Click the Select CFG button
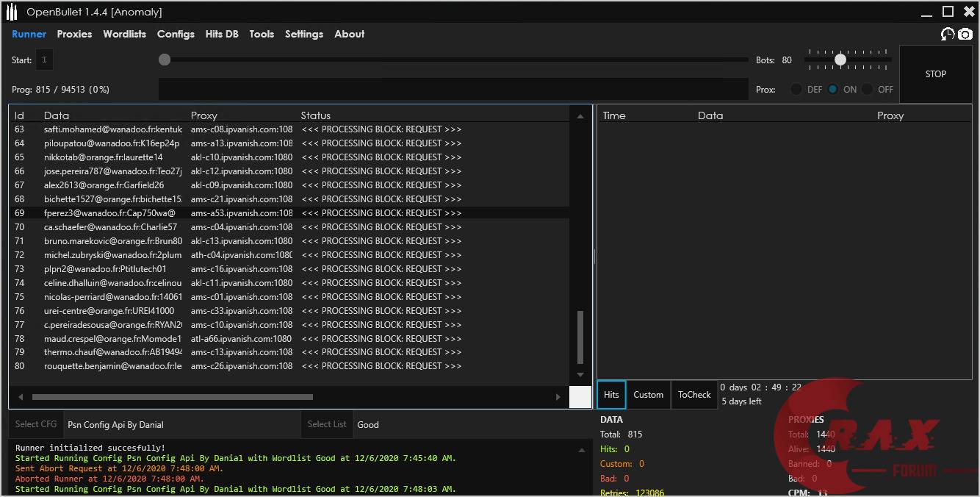 (36, 424)
